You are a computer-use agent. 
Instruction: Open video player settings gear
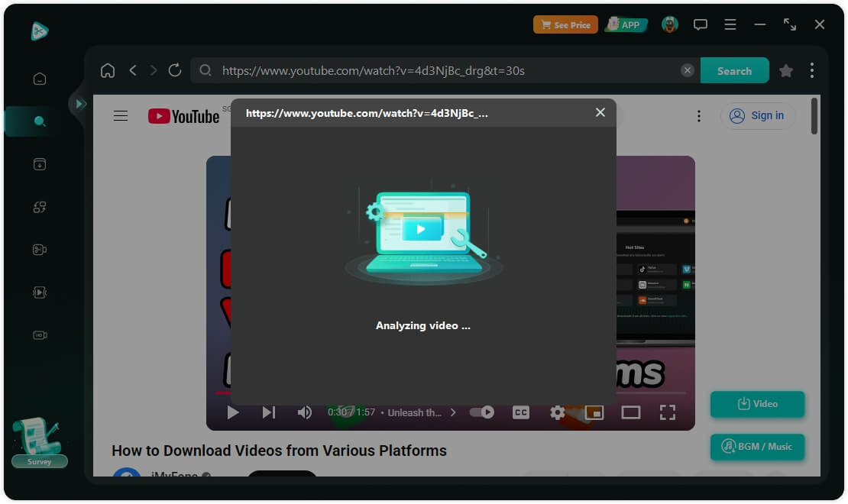pyautogui.click(x=558, y=412)
